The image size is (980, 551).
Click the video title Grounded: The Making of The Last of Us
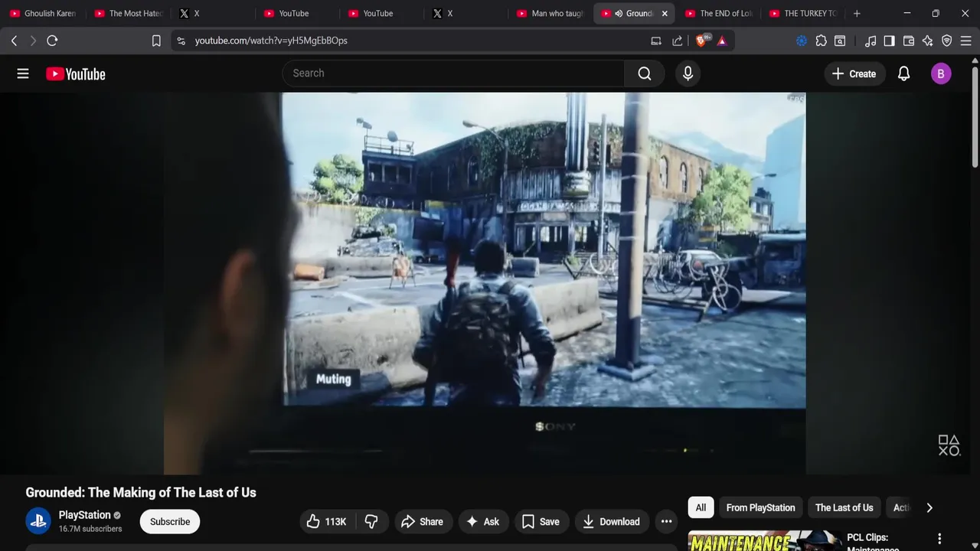141,493
